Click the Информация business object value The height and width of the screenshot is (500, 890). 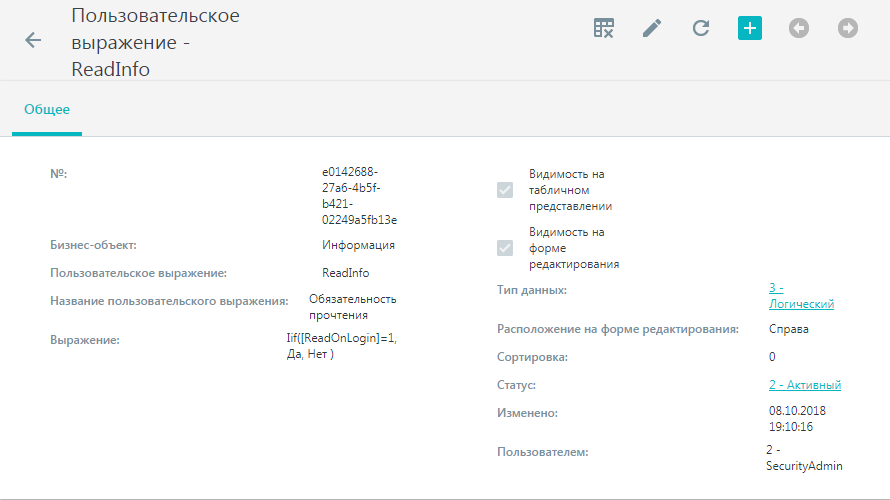click(x=358, y=245)
